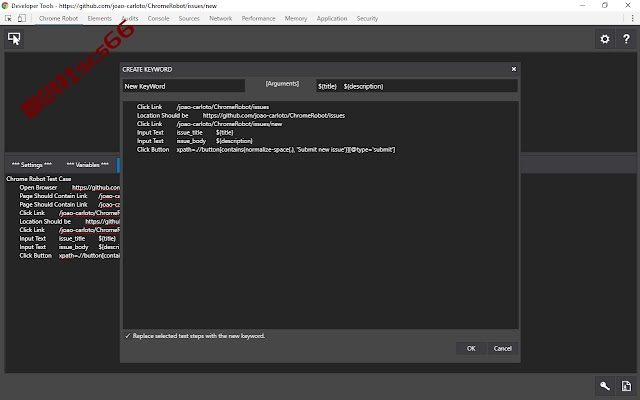Click the Click Button step in test case
The width and height of the screenshot is (640, 400).
[x=69, y=256]
